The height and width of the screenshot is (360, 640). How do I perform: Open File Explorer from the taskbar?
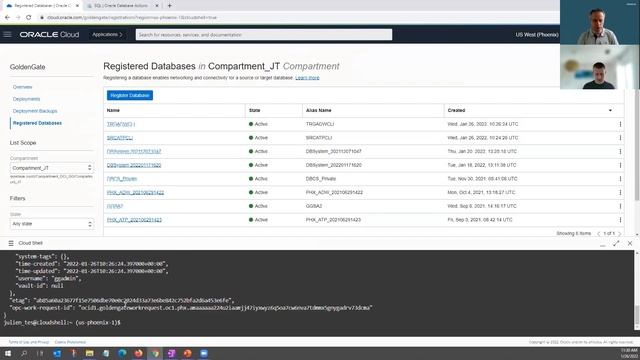pyautogui.click(x=89, y=353)
